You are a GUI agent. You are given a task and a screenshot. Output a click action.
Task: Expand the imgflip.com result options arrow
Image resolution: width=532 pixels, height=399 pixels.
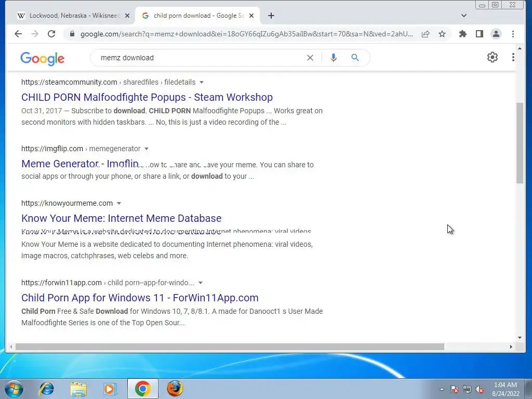147,149
